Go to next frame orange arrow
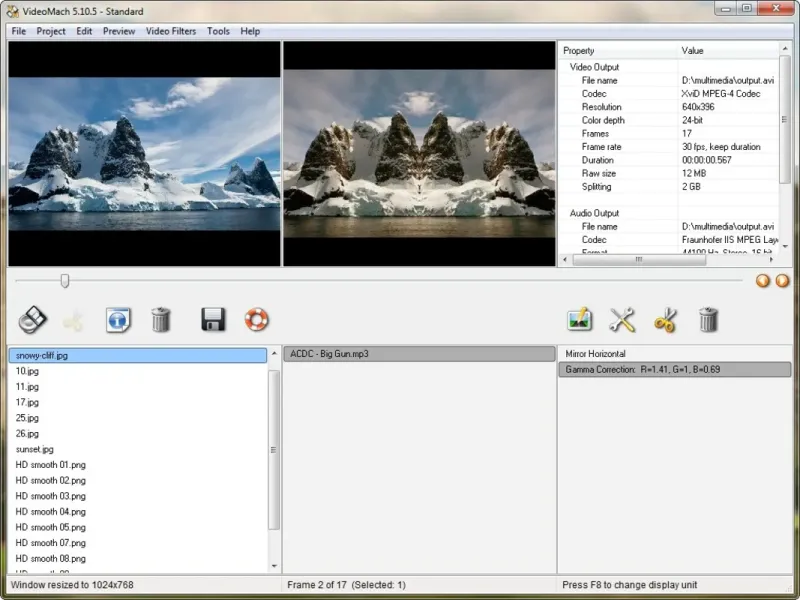Screen dimensions: 800x600 coord(782,281)
